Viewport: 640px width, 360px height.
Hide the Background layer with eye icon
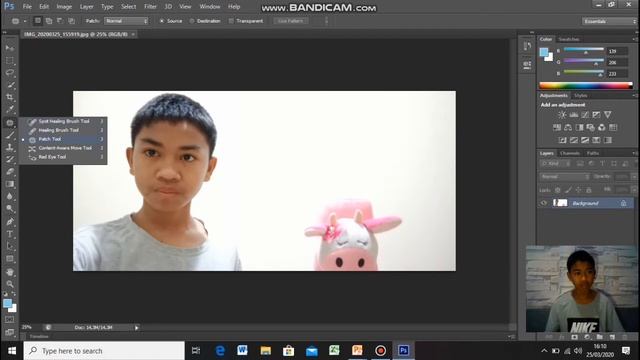tap(544, 203)
